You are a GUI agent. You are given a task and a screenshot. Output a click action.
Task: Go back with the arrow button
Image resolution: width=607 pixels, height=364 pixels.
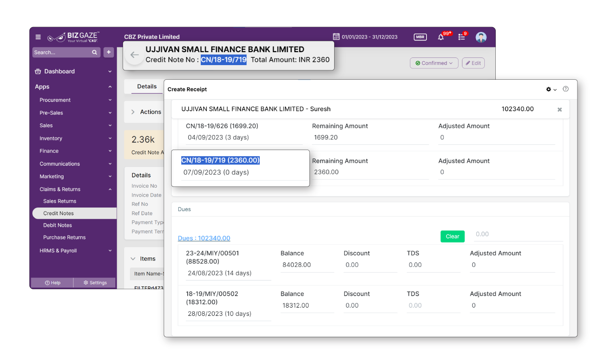pyautogui.click(x=134, y=55)
